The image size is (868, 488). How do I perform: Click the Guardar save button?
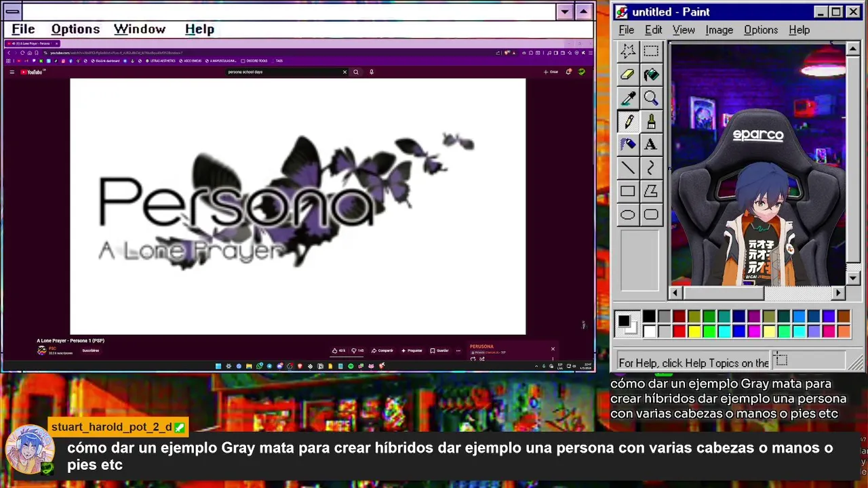439,350
